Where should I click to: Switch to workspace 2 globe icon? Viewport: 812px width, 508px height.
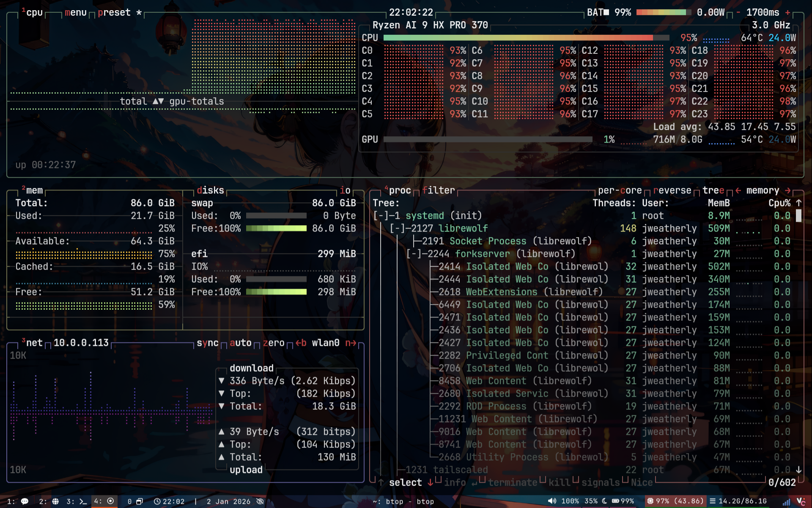coord(55,501)
